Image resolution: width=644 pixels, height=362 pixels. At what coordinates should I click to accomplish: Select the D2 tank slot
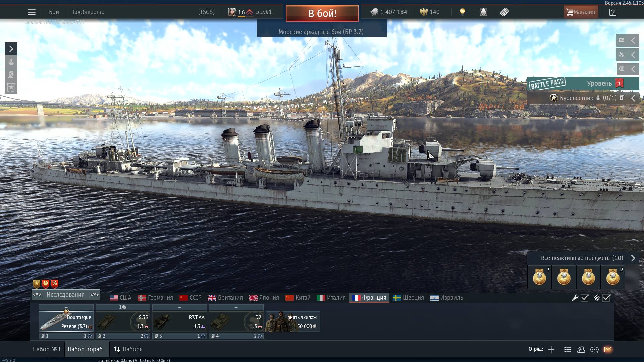pos(236,321)
